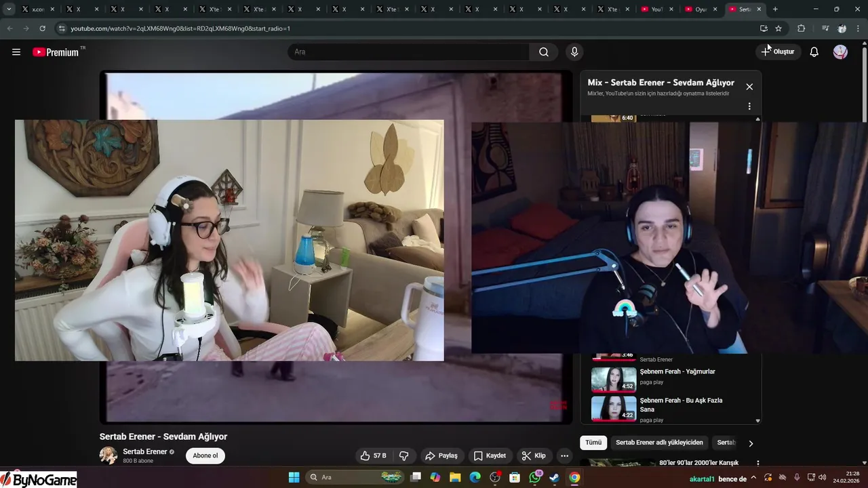The width and height of the screenshot is (868, 488).
Task: Open Chrome profile avatar
Action: point(842,28)
